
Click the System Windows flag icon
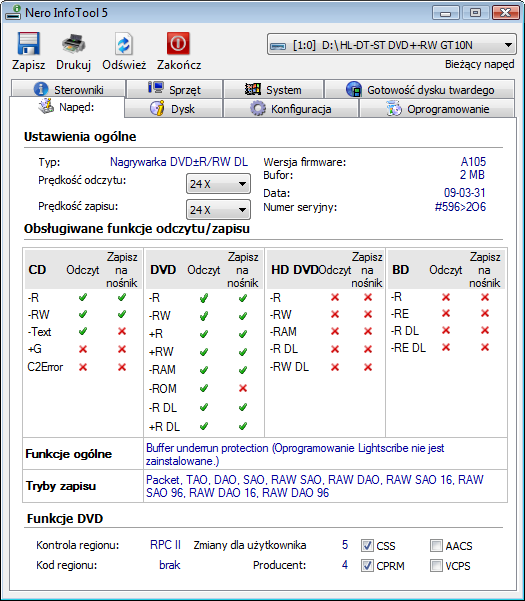point(253,89)
